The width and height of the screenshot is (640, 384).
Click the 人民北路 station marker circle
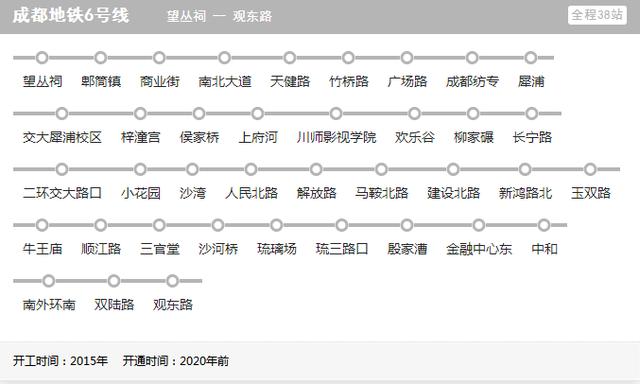click(251, 169)
